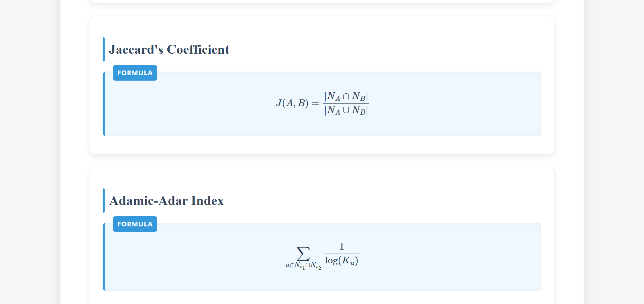Click the summation sigma symbol

coord(303,254)
